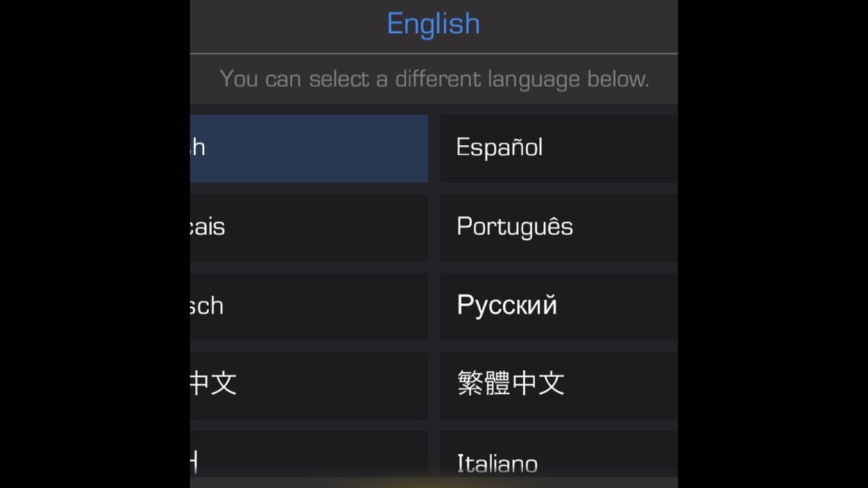Pick the left-column 中文 (Simplified) option

309,385
